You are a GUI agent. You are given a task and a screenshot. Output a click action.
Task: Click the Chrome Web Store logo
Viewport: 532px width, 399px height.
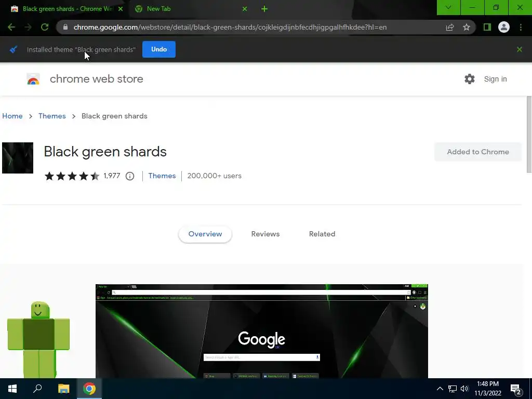pyautogui.click(x=33, y=79)
